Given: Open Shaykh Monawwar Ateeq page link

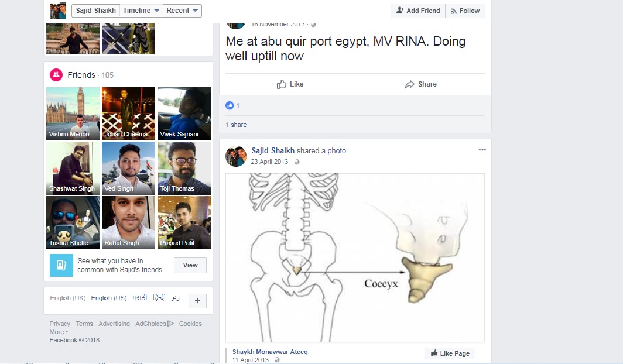Looking at the screenshot, I should (270, 352).
